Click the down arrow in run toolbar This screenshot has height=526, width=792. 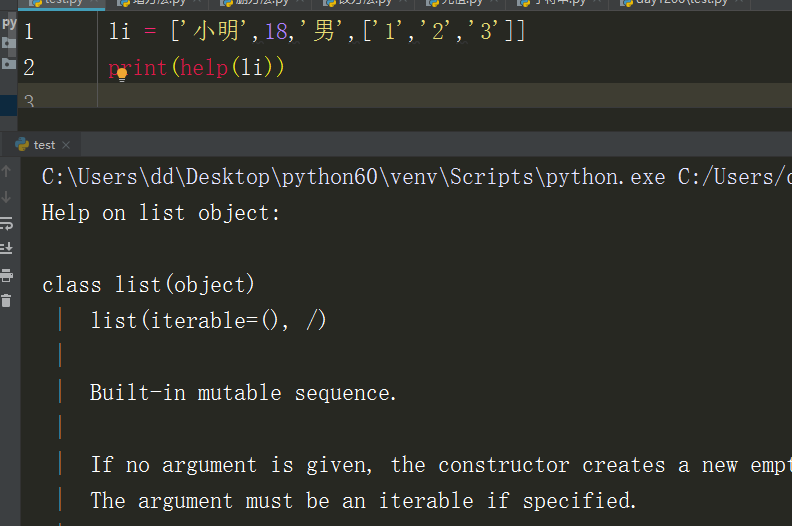pos(6,197)
